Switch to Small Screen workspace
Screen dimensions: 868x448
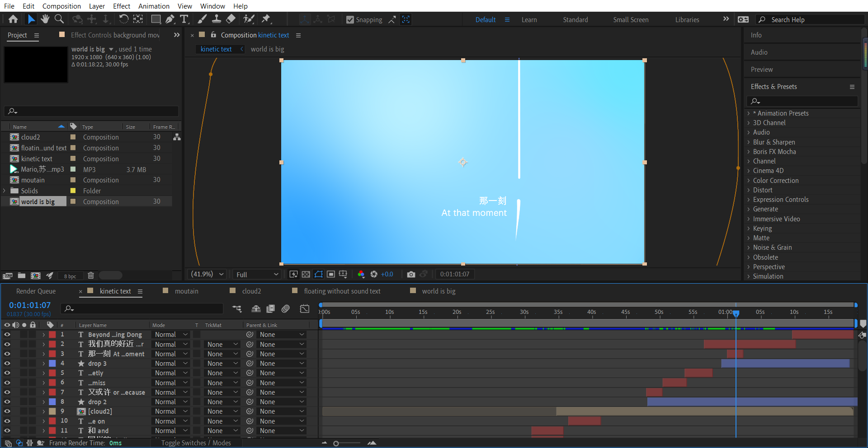(x=631, y=20)
